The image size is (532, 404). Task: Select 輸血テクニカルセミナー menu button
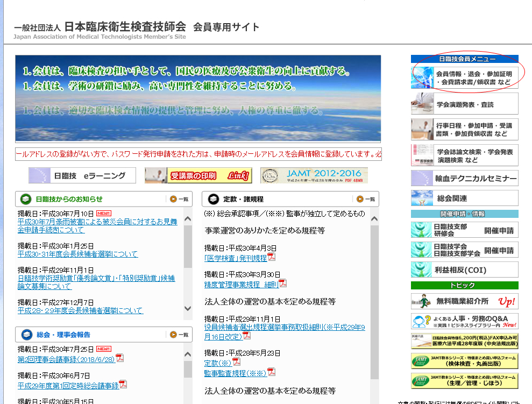click(465, 178)
